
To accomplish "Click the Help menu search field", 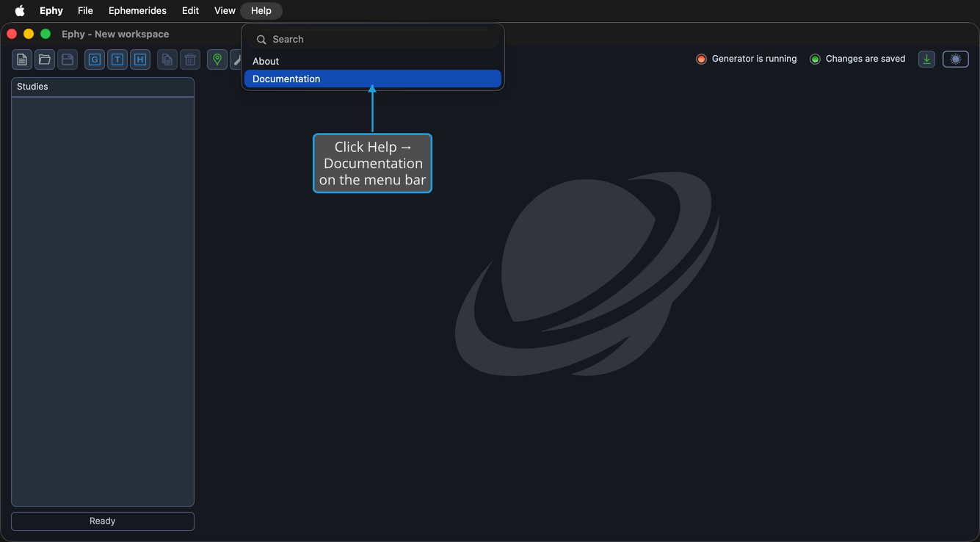I will (373, 39).
